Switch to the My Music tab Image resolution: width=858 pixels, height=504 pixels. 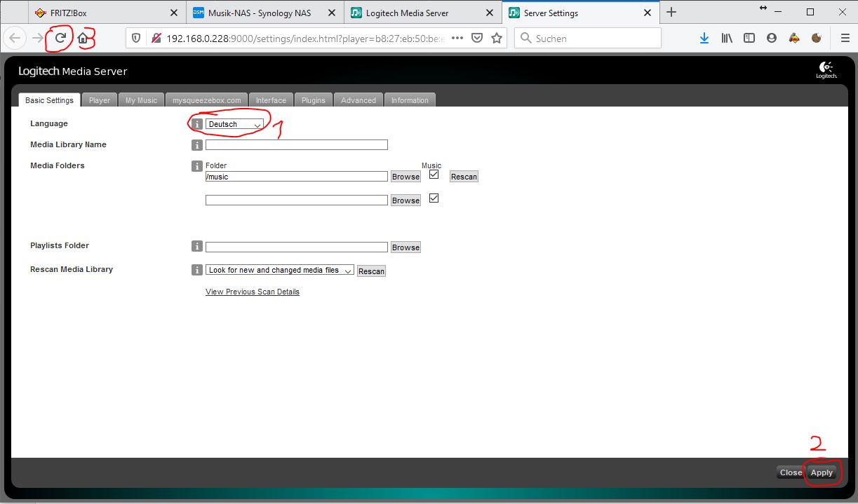(x=142, y=100)
